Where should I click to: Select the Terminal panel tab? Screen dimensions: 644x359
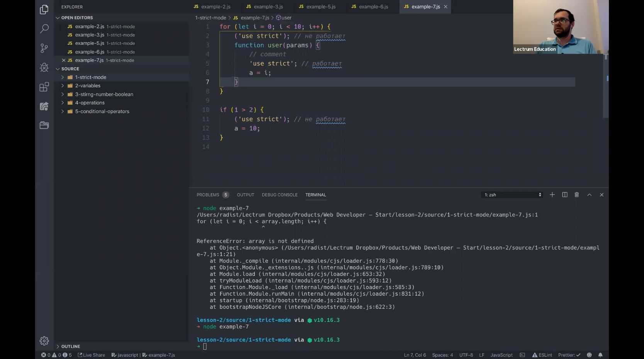tap(316, 195)
